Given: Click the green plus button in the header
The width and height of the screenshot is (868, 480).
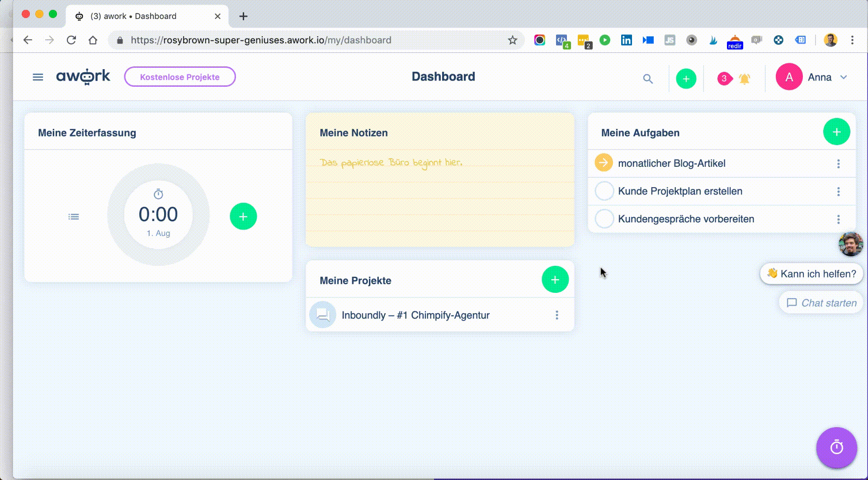Looking at the screenshot, I should (x=686, y=79).
